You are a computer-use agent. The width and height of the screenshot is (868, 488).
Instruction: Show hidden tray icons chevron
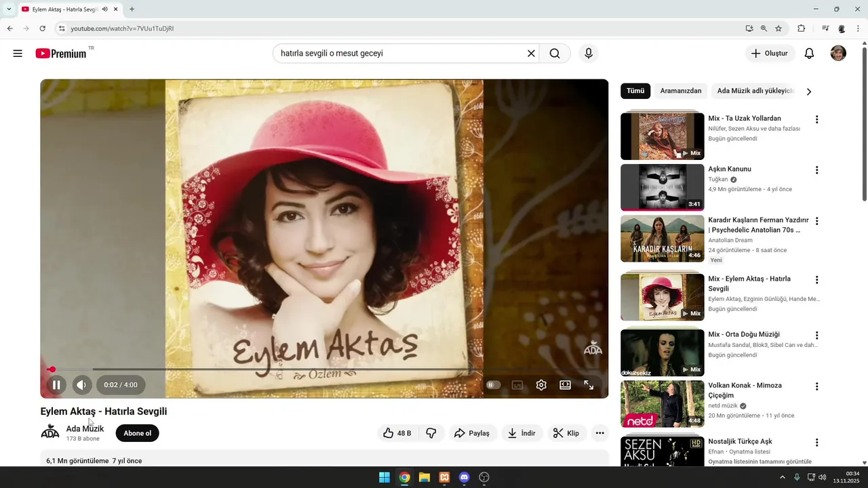tap(782, 477)
